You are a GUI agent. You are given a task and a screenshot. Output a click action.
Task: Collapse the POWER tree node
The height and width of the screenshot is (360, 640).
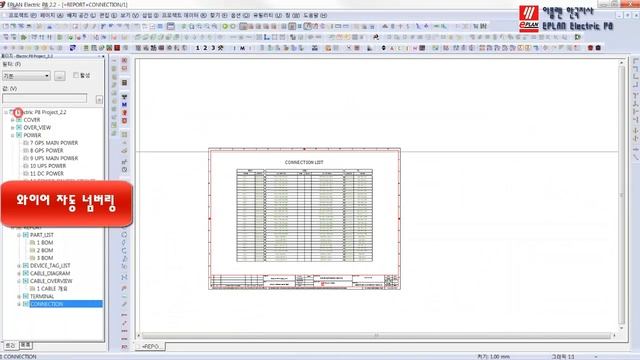pyautogui.click(x=12, y=135)
